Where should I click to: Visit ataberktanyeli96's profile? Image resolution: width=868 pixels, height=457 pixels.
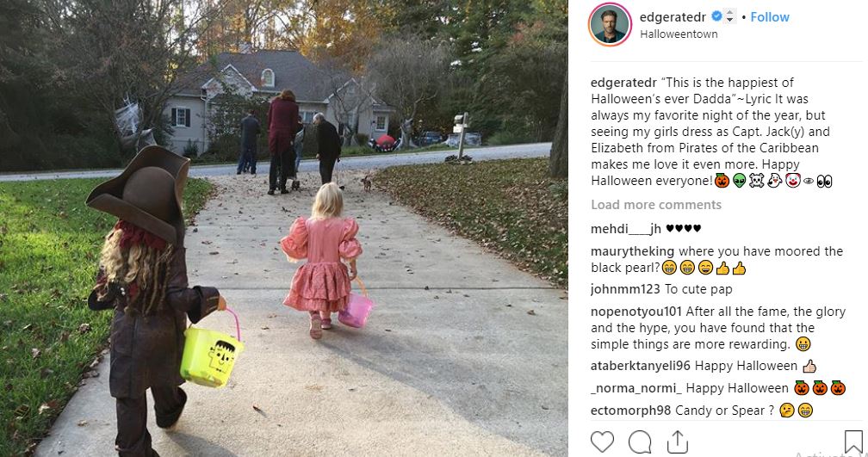[x=641, y=366]
